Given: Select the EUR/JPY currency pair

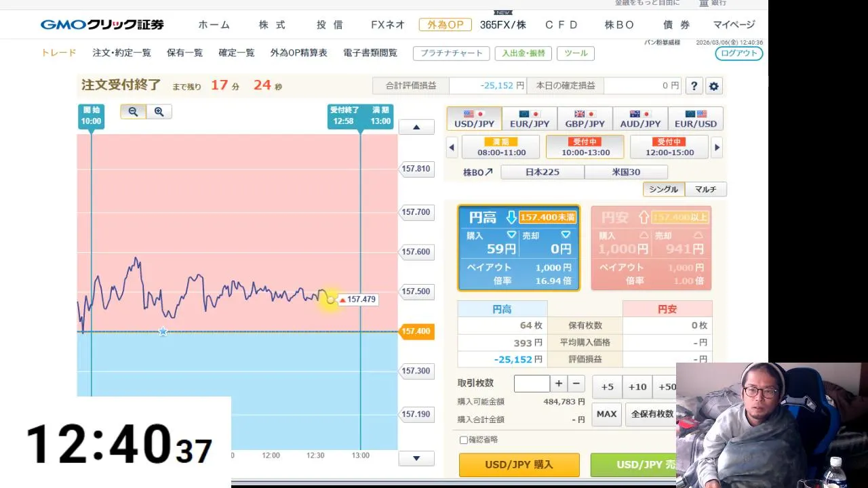Looking at the screenshot, I should 530,119.
